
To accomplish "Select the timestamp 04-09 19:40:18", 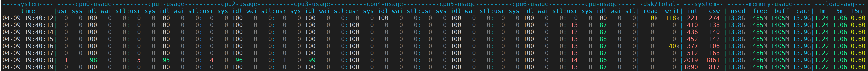I will pos(28,60).
